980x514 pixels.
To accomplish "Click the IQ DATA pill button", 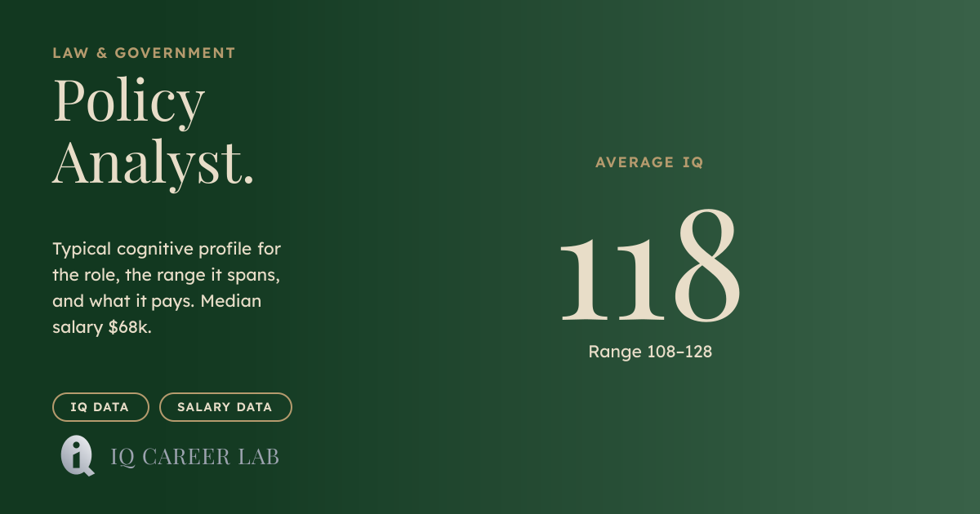I will pos(100,407).
